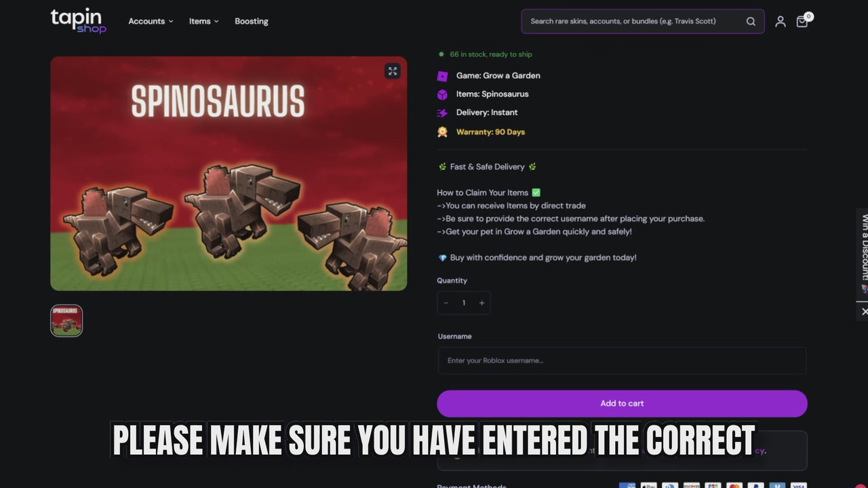Expand the Accounts dropdown menu

tap(151, 21)
